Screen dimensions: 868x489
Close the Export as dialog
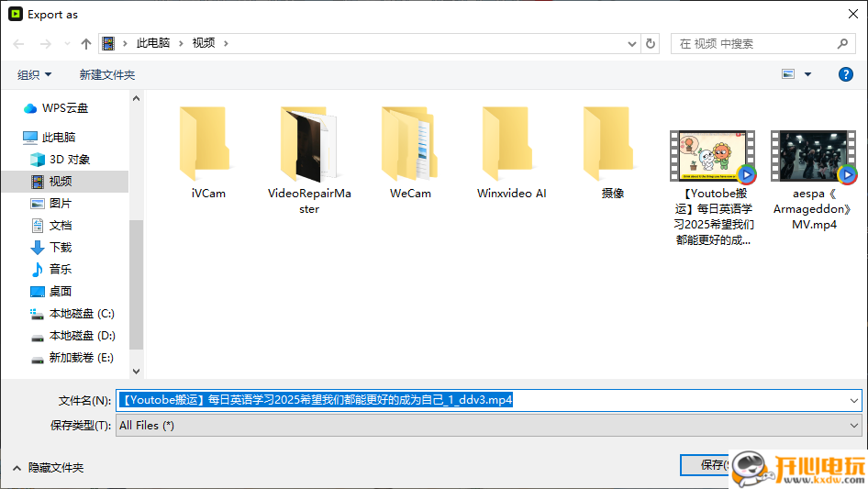click(x=853, y=14)
